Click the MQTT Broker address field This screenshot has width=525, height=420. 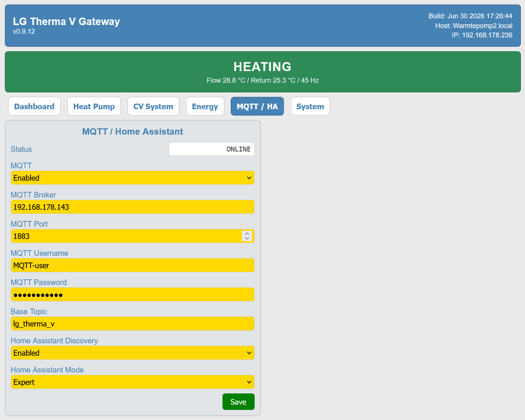(132, 207)
